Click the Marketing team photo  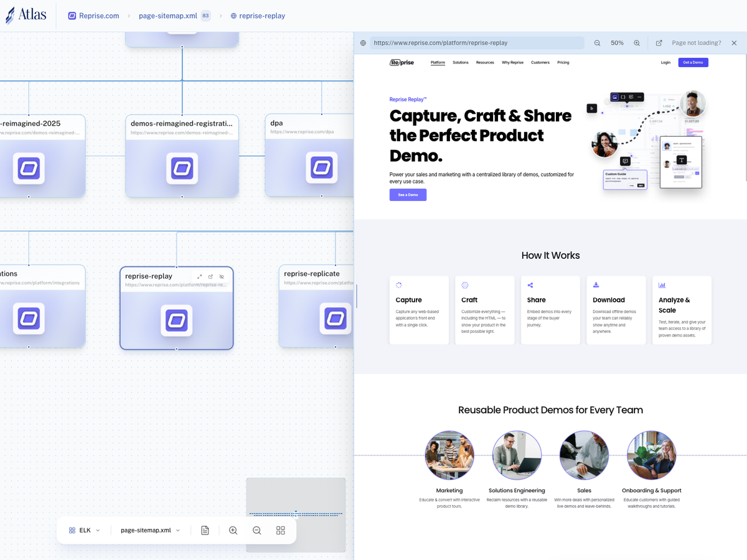tap(449, 455)
